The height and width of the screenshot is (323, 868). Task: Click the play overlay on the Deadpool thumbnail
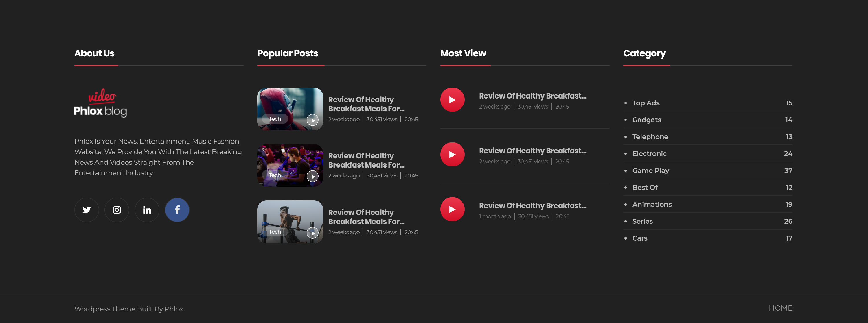point(312,119)
